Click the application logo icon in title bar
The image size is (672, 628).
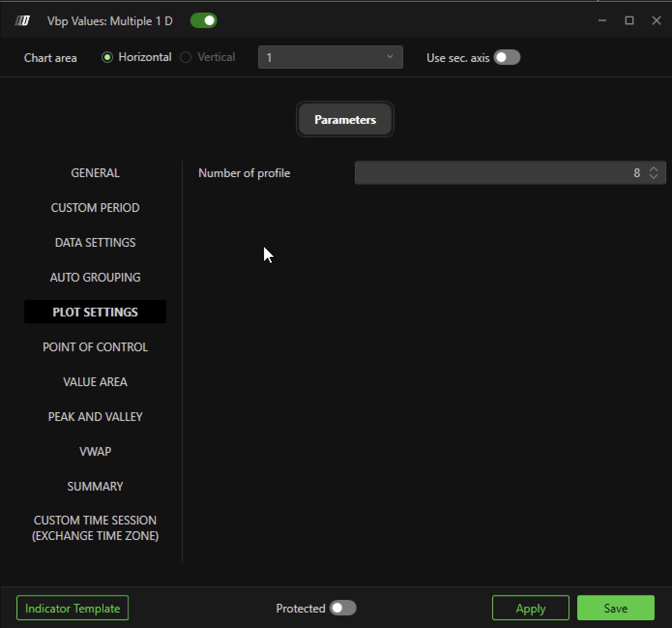pyautogui.click(x=22, y=21)
